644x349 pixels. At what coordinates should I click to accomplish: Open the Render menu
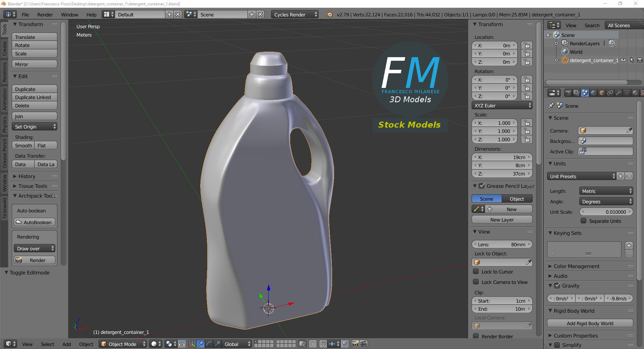click(x=45, y=14)
